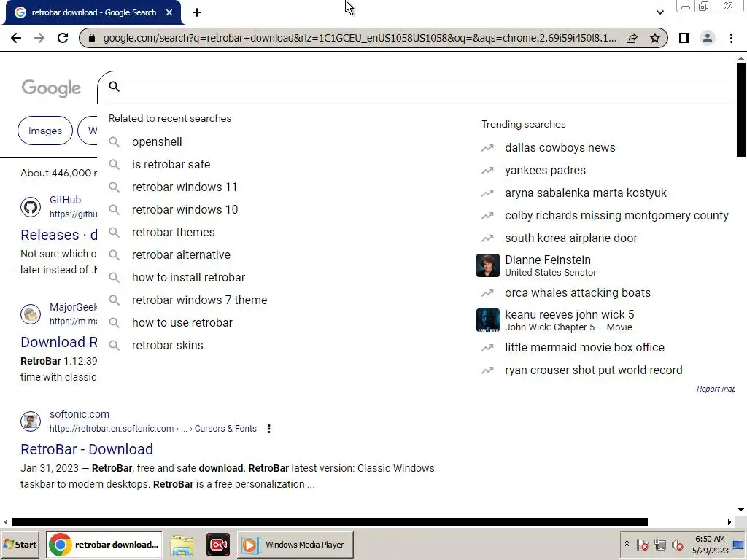This screenshot has width=747, height=560.
Task: Click the lock icon in address bar
Action: (92, 38)
